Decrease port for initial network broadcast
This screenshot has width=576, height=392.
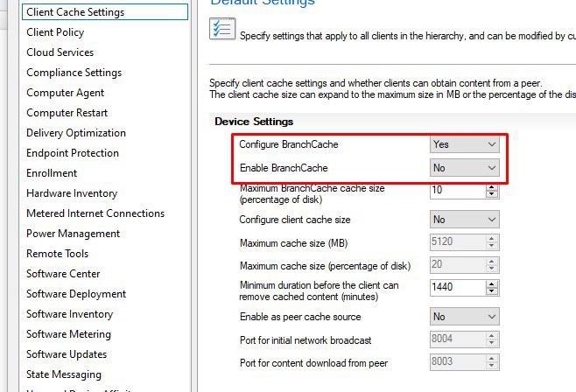pos(491,344)
